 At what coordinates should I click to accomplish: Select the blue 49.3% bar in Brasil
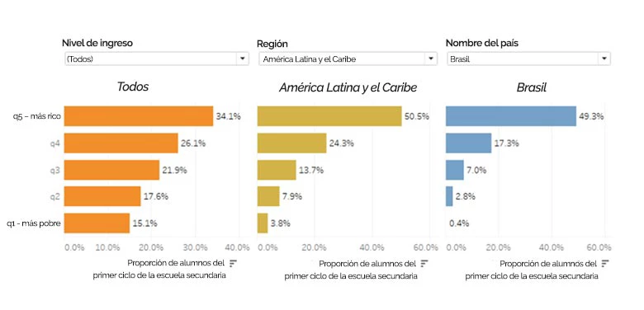[x=511, y=116]
